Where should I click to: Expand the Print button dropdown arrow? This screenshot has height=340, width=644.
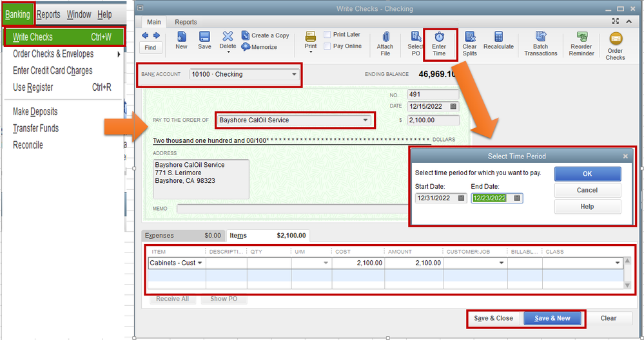pyautogui.click(x=311, y=53)
